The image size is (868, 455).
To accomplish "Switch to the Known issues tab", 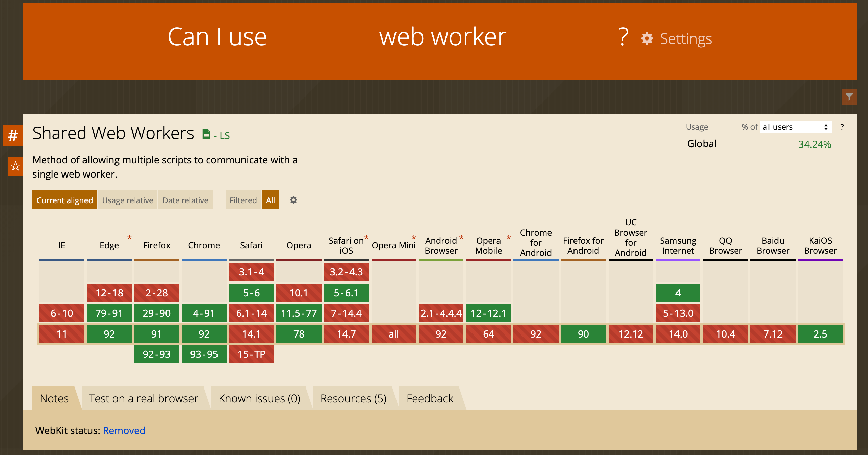I will (x=259, y=398).
